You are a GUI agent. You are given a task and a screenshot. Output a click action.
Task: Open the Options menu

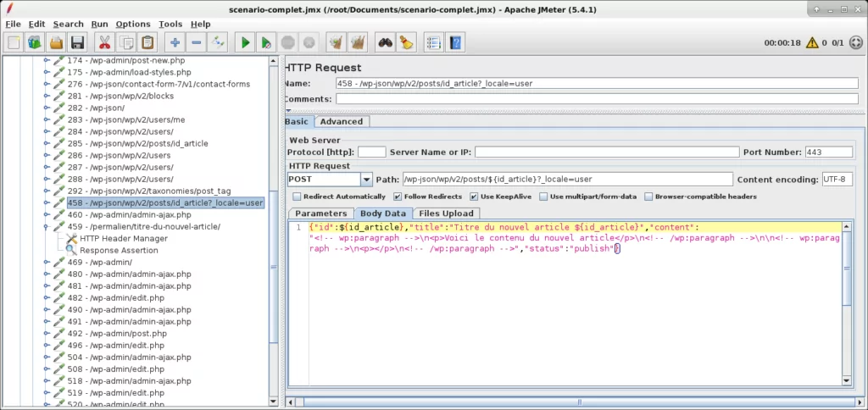click(133, 24)
